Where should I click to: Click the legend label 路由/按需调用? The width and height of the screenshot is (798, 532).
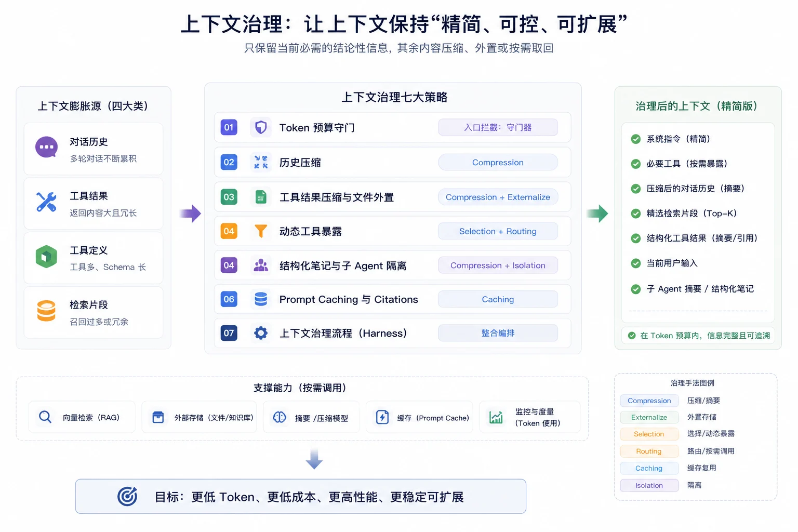pos(711,451)
